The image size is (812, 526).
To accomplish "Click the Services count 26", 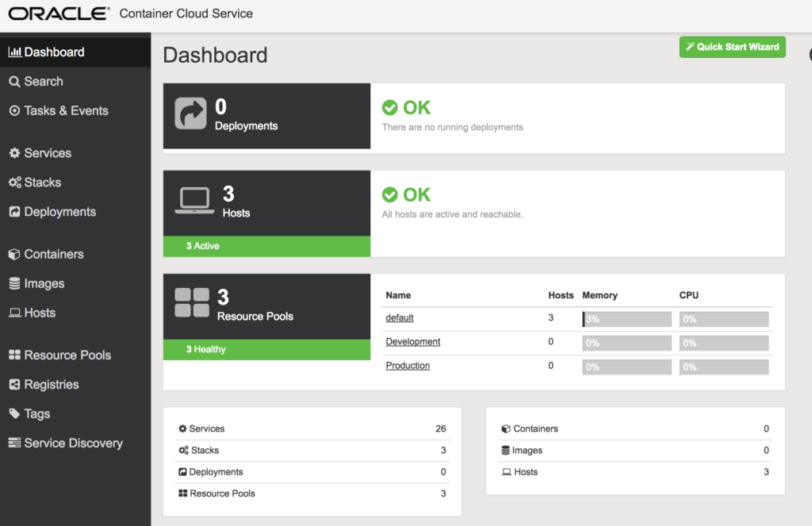I will 440,428.
